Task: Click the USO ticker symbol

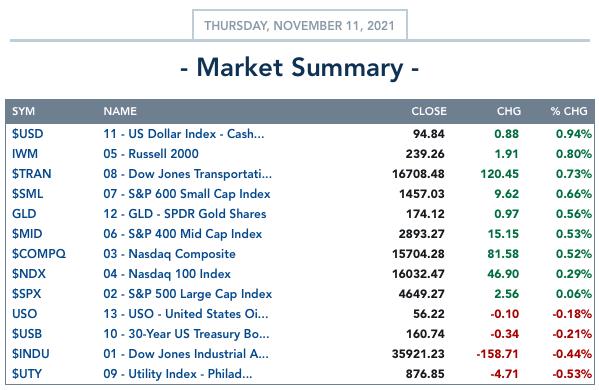Action: pyautogui.click(x=24, y=314)
